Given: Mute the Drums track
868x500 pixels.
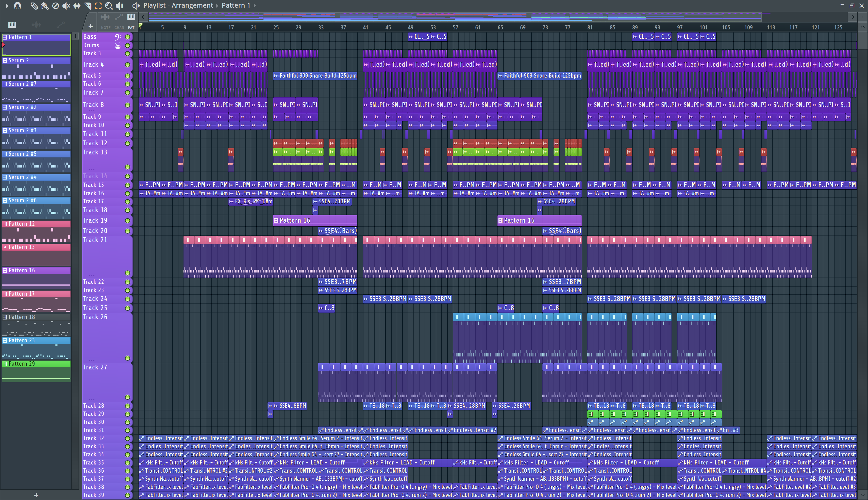Looking at the screenshot, I should [128, 45].
